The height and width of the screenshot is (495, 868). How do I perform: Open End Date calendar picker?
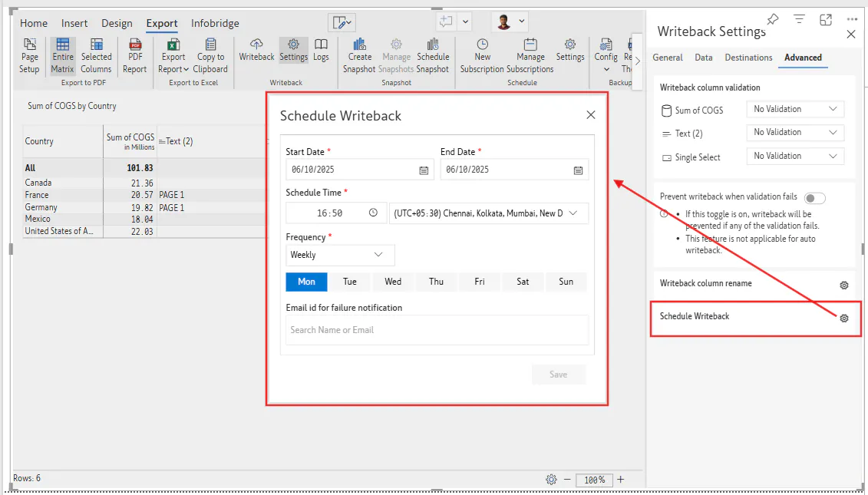pos(578,170)
